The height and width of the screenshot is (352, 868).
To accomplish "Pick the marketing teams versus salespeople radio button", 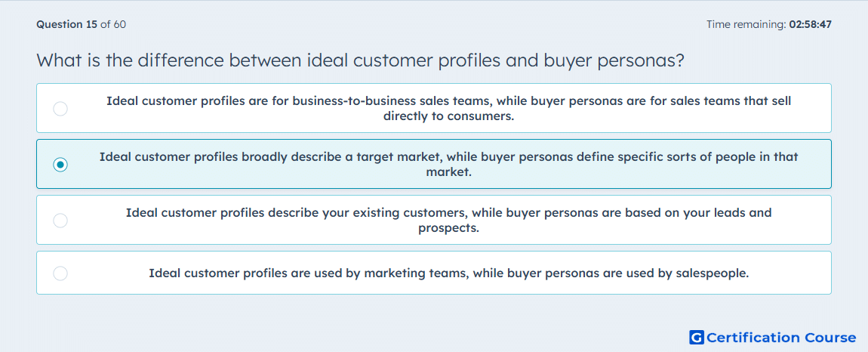I will click(x=60, y=273).
